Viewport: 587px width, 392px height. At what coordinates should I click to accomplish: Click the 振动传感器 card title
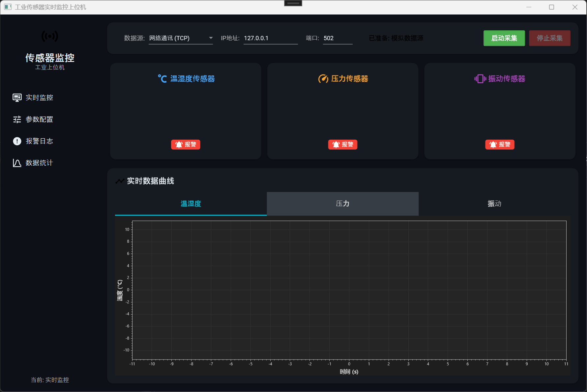click(x=507, y=79)
